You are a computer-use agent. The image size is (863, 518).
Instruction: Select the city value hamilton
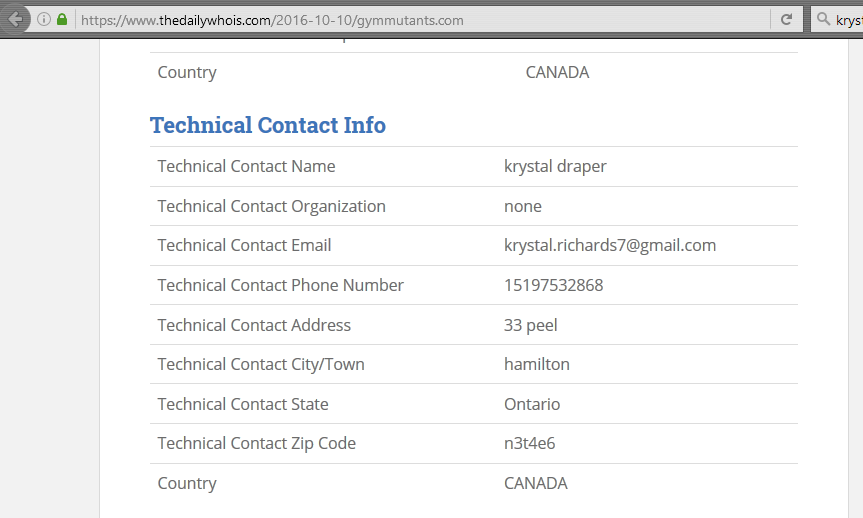point(537,364)
